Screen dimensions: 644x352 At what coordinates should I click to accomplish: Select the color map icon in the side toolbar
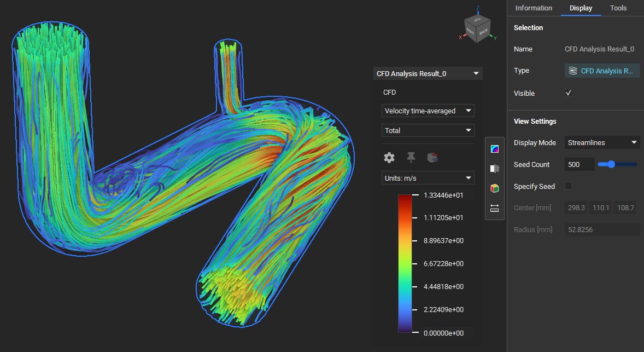point(494,148)
